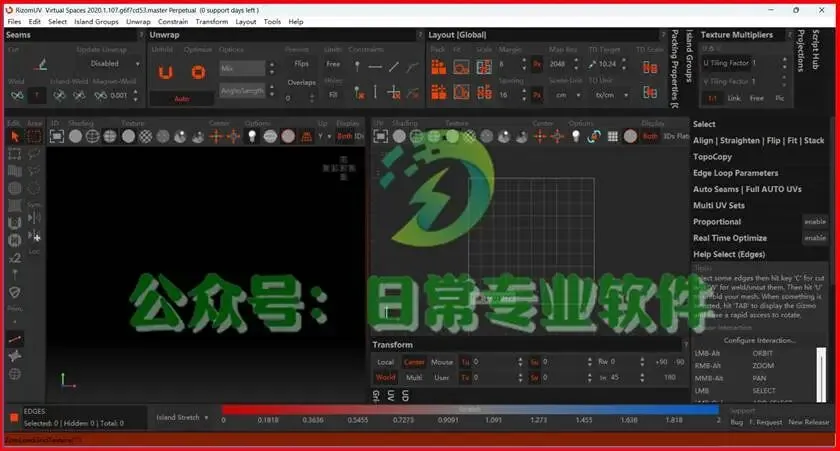Select the Cut seams tool icon
Image resolution: width=840 pixels, height=451 pixels.
pos(41,65)
